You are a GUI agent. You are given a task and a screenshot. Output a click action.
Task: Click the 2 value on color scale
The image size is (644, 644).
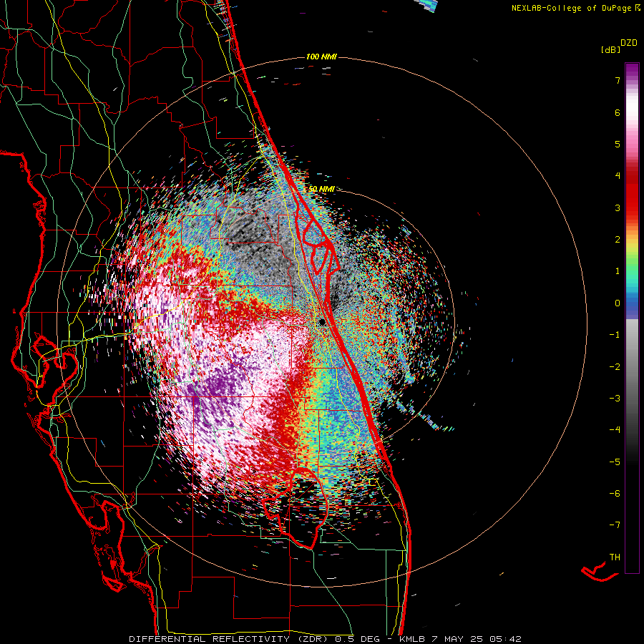tap(618, 240)
